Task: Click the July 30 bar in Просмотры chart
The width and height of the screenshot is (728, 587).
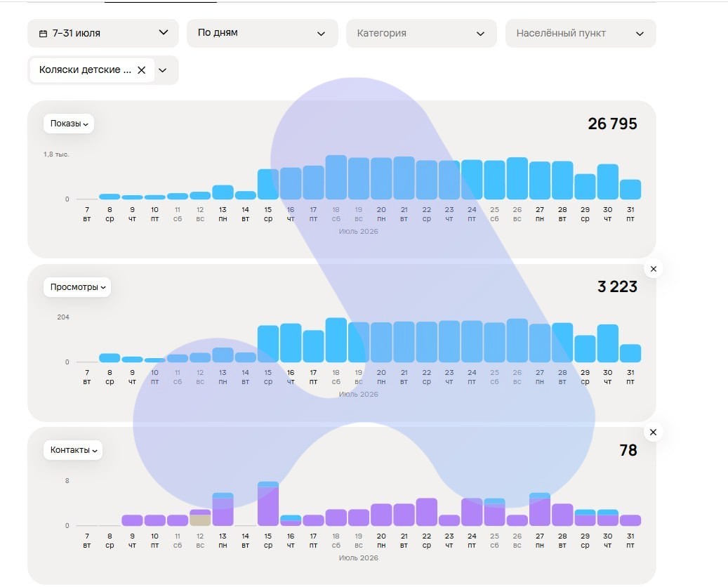Action: (608, 343)
